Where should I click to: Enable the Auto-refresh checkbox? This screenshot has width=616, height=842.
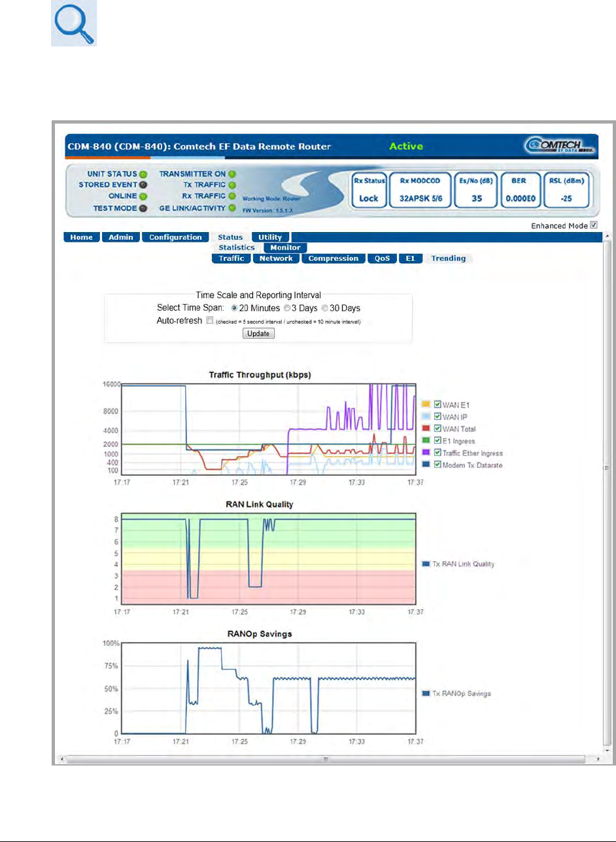210,320
